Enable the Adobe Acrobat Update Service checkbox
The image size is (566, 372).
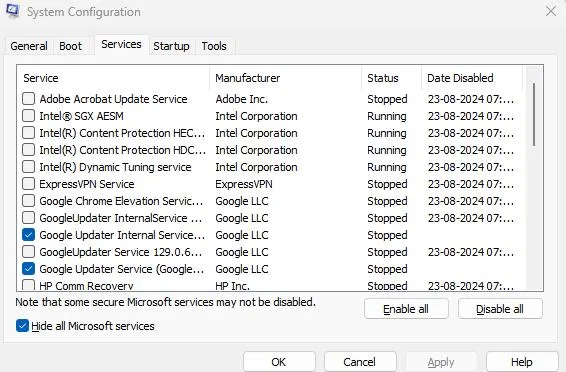29,99
